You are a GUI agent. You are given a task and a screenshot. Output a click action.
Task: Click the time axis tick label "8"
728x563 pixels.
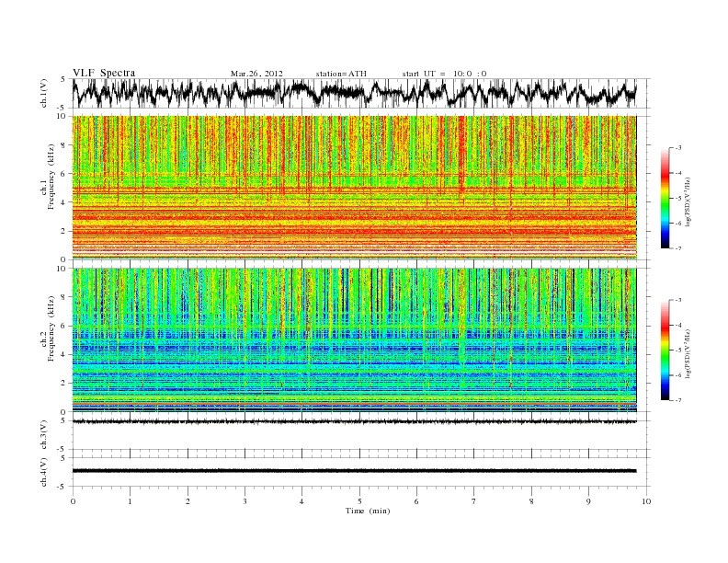click(531, 501)
